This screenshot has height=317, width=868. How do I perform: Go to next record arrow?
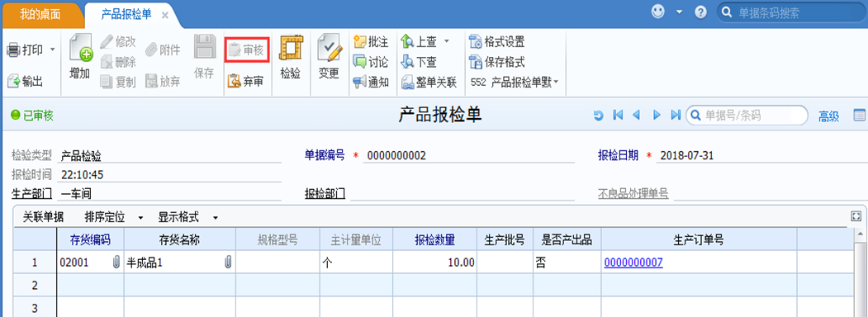click(x=657, y=115)
